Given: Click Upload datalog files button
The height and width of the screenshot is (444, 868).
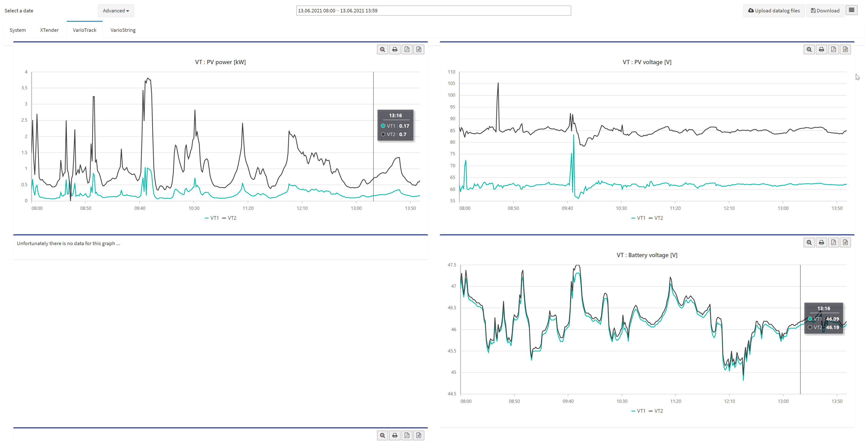Looking at the screenshot, I should (x=774, y=11).
